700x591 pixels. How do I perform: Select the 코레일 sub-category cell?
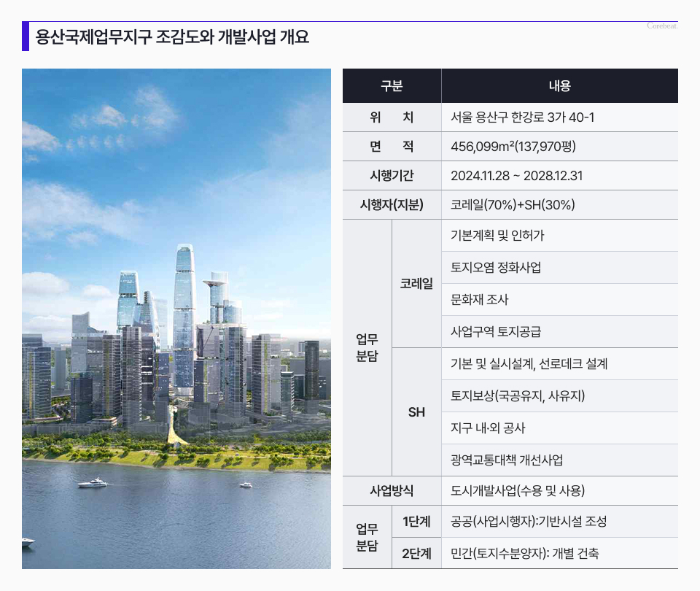coord(416,283)
